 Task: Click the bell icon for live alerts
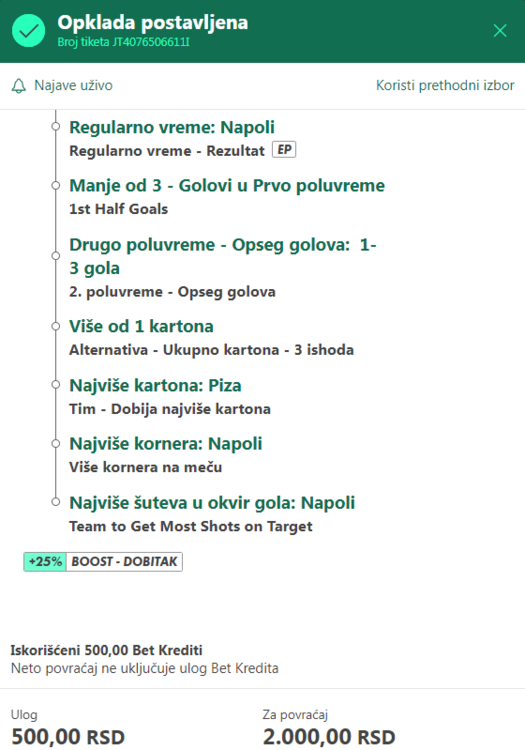pos(19,86)
